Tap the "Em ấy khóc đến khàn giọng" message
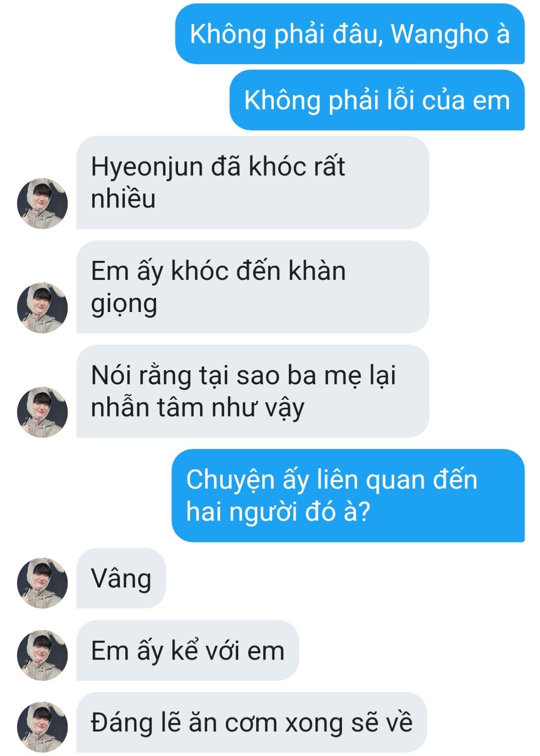 coord(253,287)
